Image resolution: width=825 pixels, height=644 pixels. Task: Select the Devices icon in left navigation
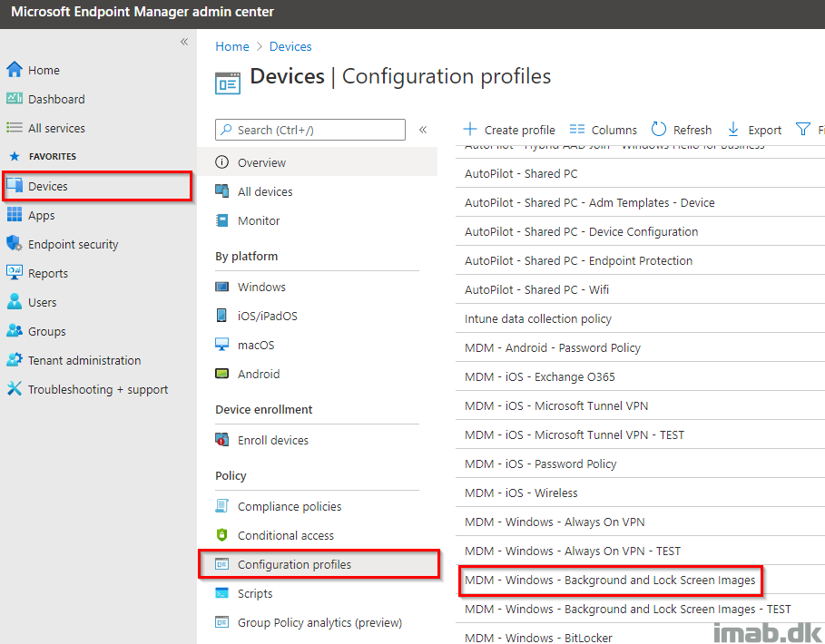[x=15, y=186]
